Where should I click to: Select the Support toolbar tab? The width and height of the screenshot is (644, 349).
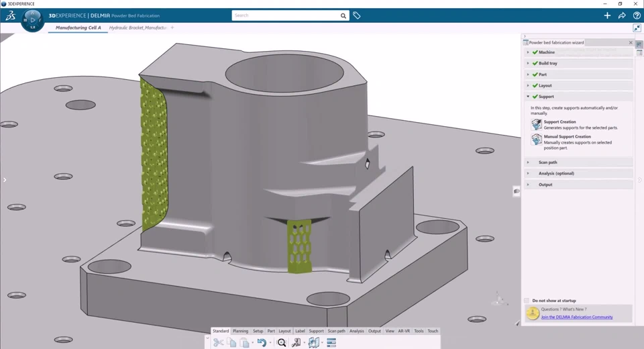(x=316, y=331)
